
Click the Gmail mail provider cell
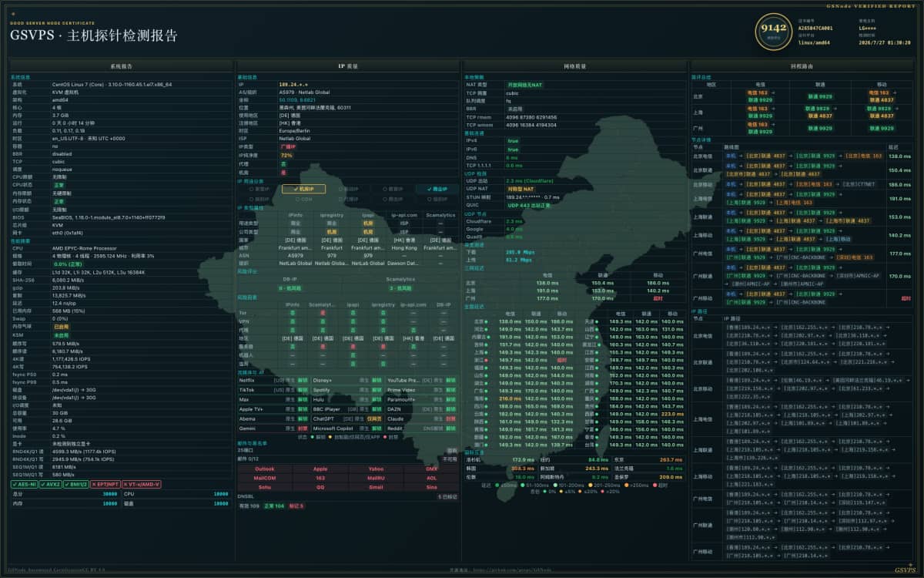[x=376, y=487]
